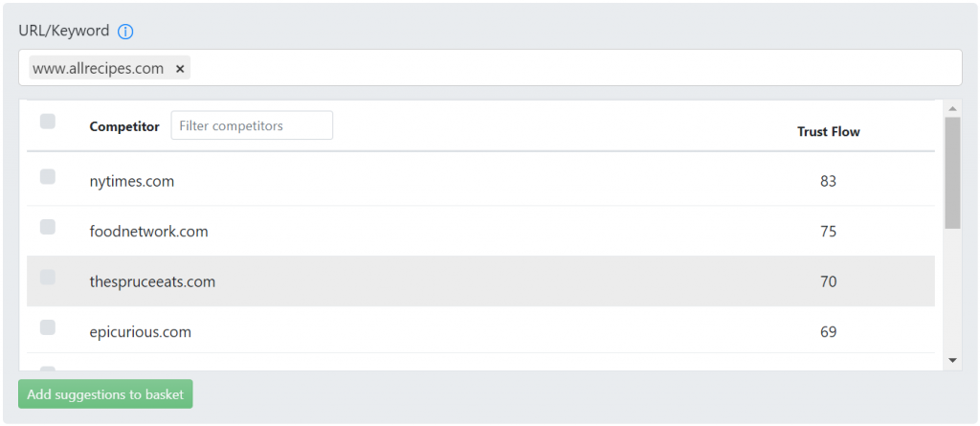Image resolution: width=980 pixels, height=426 pixels.
Task: Click the scrollbar down arrow
Action: [952, 360]
